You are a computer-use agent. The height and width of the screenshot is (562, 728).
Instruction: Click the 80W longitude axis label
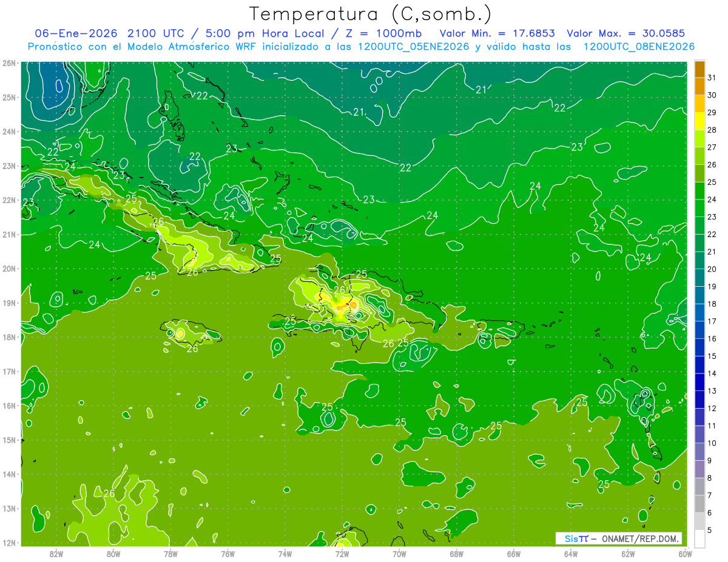click(113, 554)
